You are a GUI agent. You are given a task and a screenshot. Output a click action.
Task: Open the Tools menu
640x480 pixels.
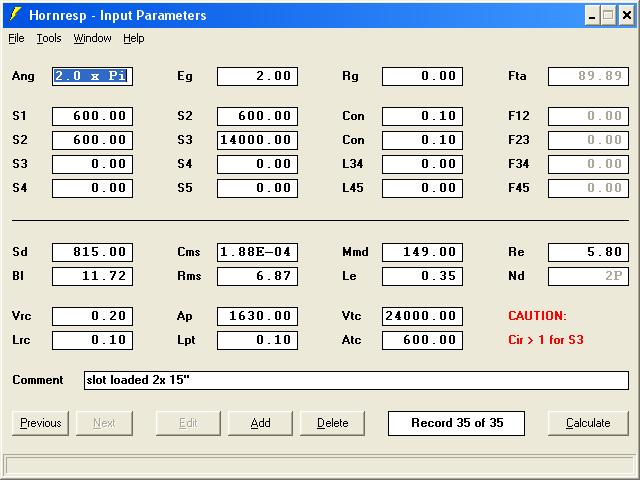point(49,38)
